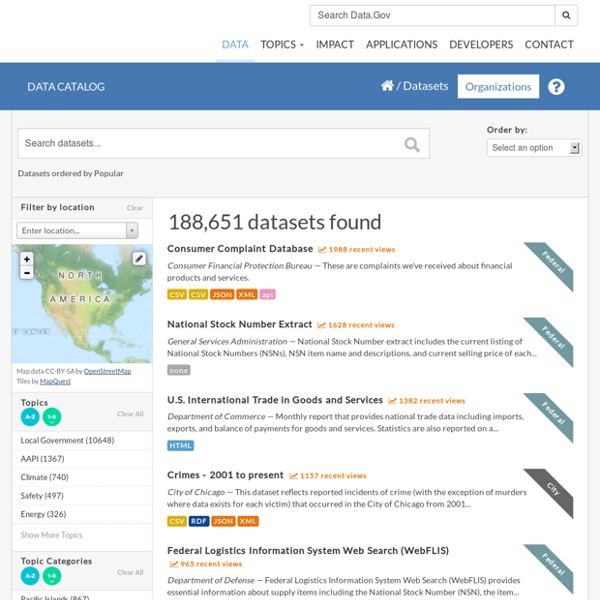Click the Datasets breadcrumb link
The image size is (600, 600).
click(x=426, y=86)
